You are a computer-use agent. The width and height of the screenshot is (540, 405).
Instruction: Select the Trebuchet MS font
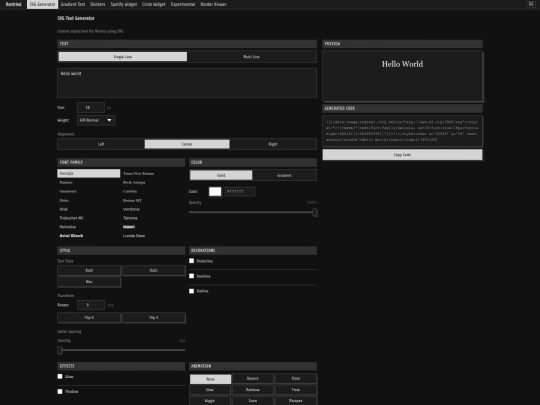tap(89, 218)
